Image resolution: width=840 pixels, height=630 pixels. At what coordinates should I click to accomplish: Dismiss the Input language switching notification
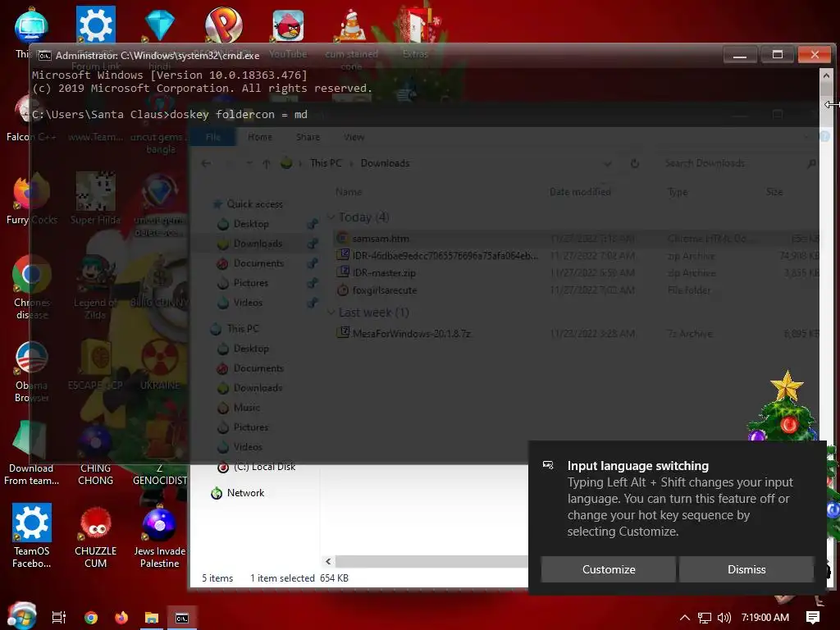[746, 569]
